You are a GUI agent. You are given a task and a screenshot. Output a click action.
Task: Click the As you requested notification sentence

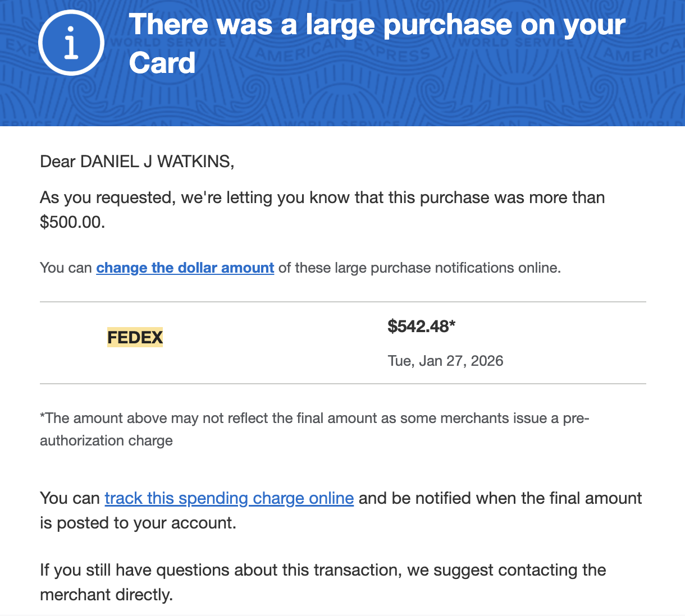pyautogui.click(x=322, y=210)
